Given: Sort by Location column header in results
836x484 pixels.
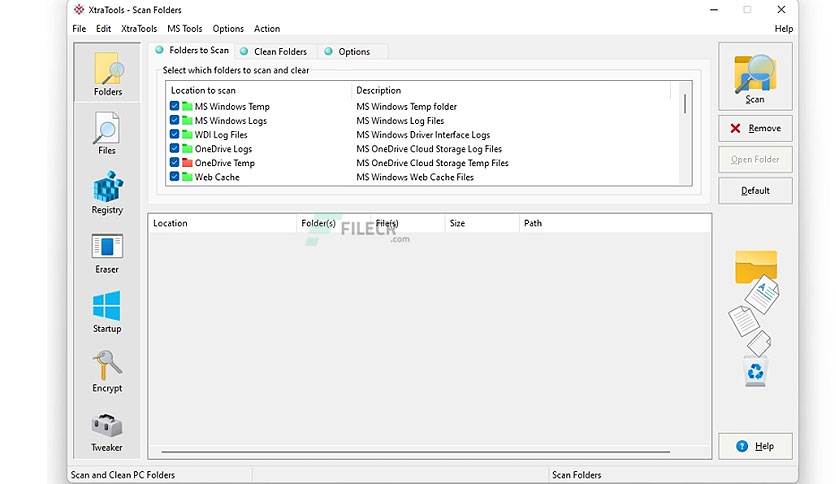Looking at the screenshot, I should [222, 223].
